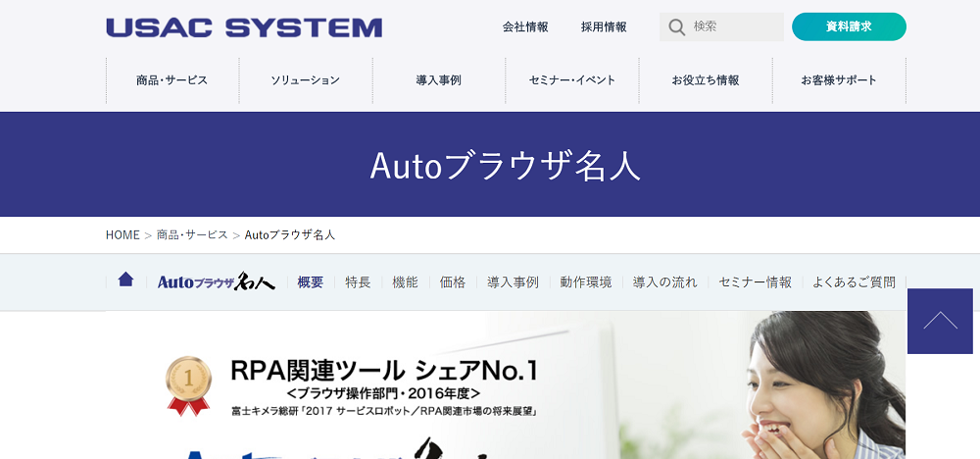This screenshot has width=980, height=459.
Task: Open the お客様サポート menu
Action: (839, 80)
